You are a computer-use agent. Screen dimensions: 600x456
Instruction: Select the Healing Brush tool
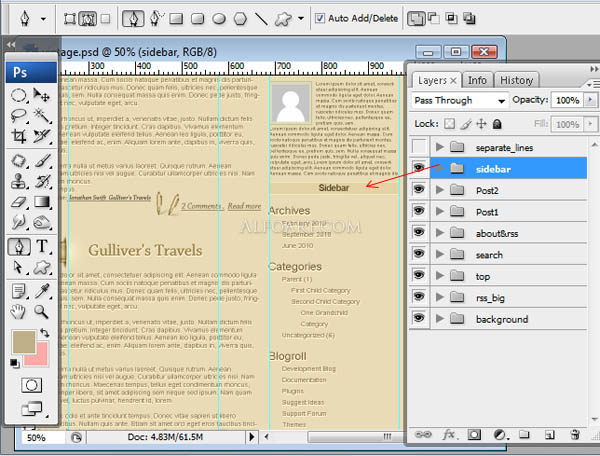19,161
